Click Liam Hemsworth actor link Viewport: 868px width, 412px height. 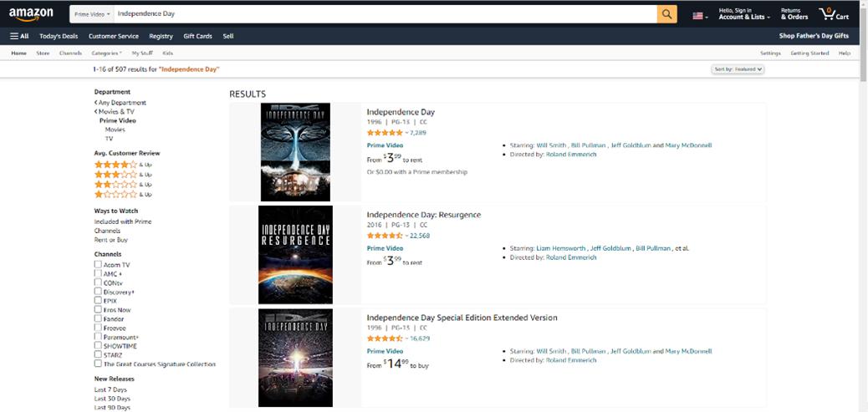[x=561, y=248]
